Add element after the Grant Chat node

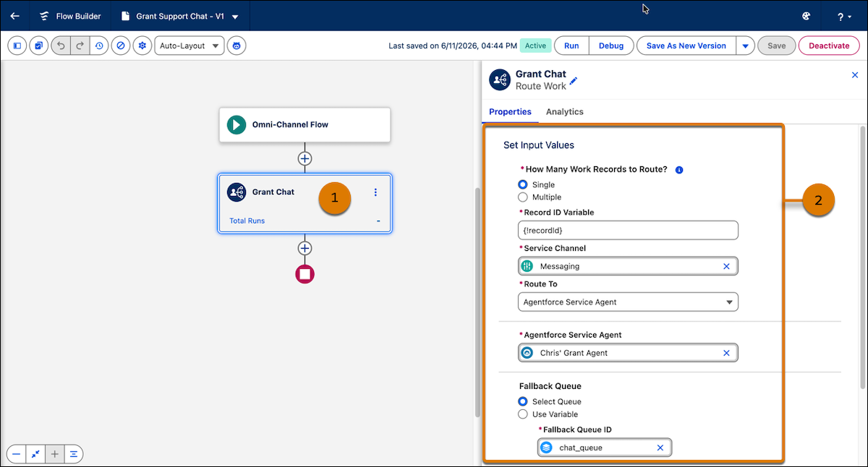coord(305,248)
